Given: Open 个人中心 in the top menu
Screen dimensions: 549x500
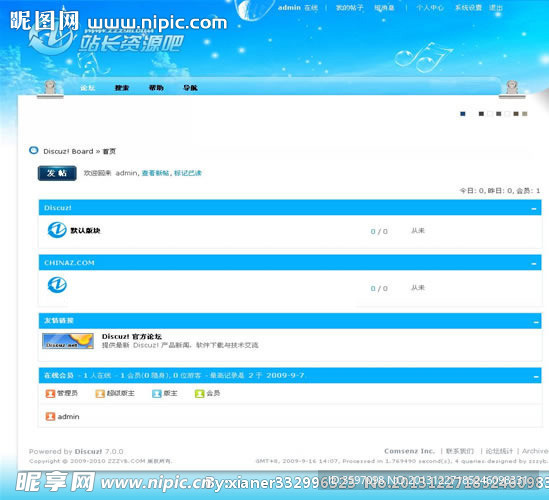Looking at the screenshot, I should [x=430, y=8].
